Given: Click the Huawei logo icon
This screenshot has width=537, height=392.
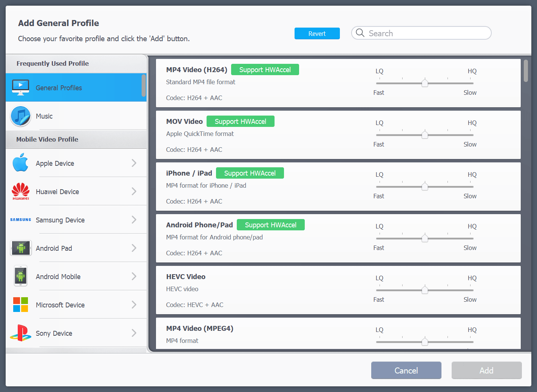Looking at the screenshot, I should 20,191.
